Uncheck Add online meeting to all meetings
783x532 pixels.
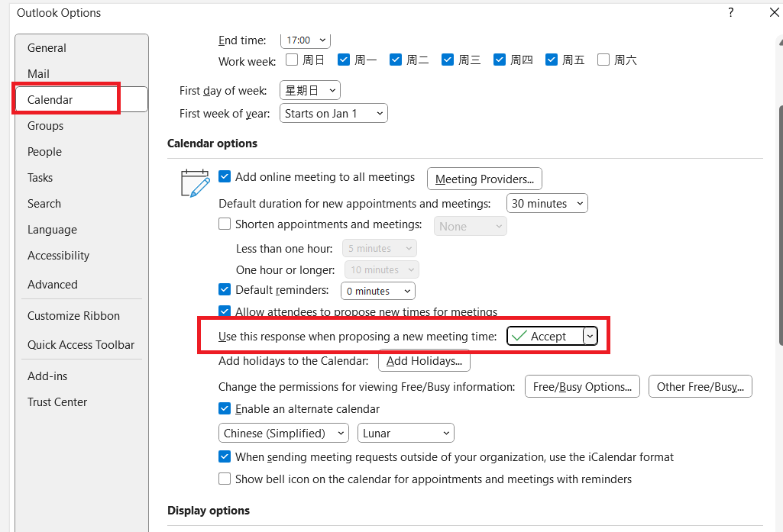(x=225, y=176)
